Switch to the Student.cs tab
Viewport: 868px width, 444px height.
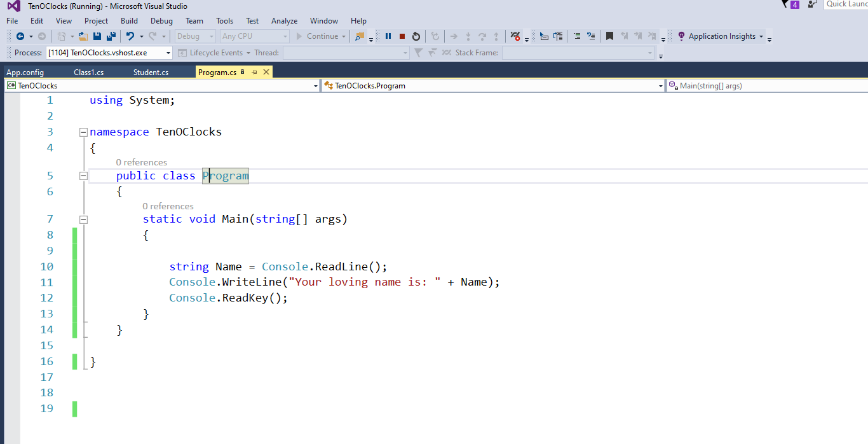point(151,73)
